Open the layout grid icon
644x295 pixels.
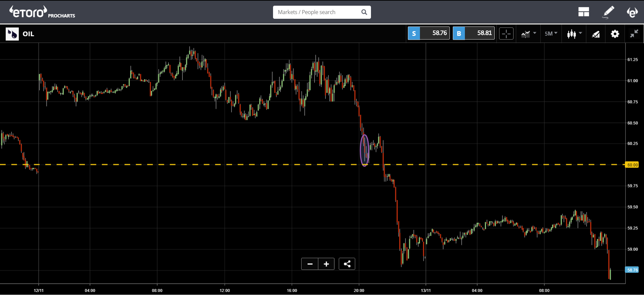584,12
